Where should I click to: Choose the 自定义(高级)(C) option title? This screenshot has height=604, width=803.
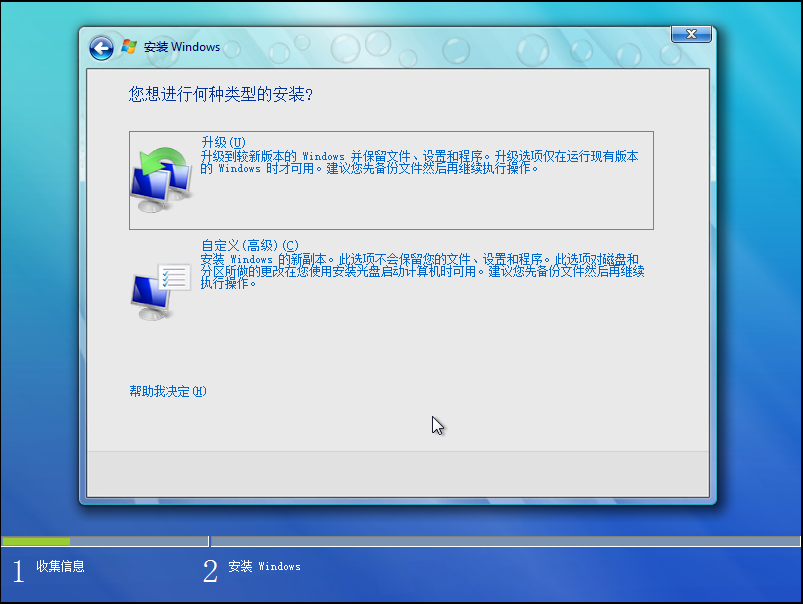(249, 245)
